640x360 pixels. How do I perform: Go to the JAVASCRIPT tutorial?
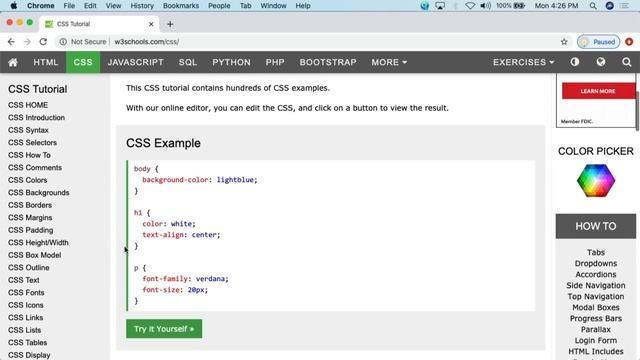[x=136, y=62]
